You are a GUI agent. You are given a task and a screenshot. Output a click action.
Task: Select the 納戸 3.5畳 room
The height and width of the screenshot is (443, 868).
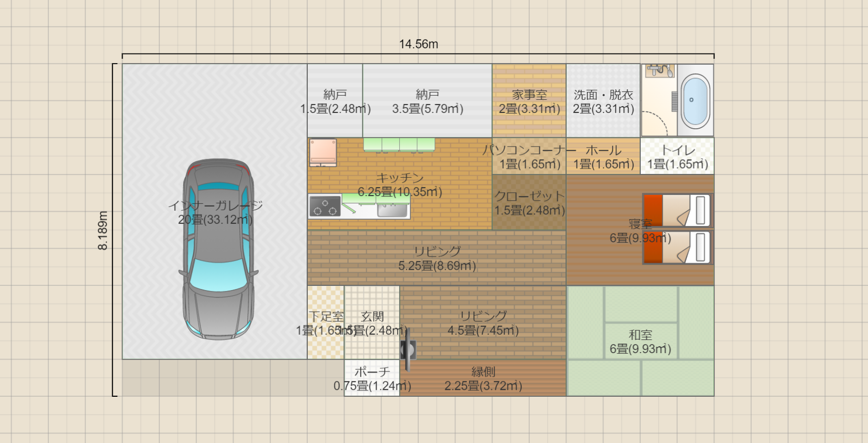pyautogui.click(x=427, y=101)
